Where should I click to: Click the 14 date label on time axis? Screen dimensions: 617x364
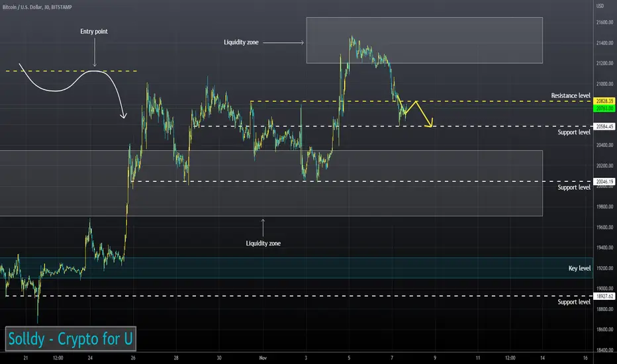(x=542, y=357)
